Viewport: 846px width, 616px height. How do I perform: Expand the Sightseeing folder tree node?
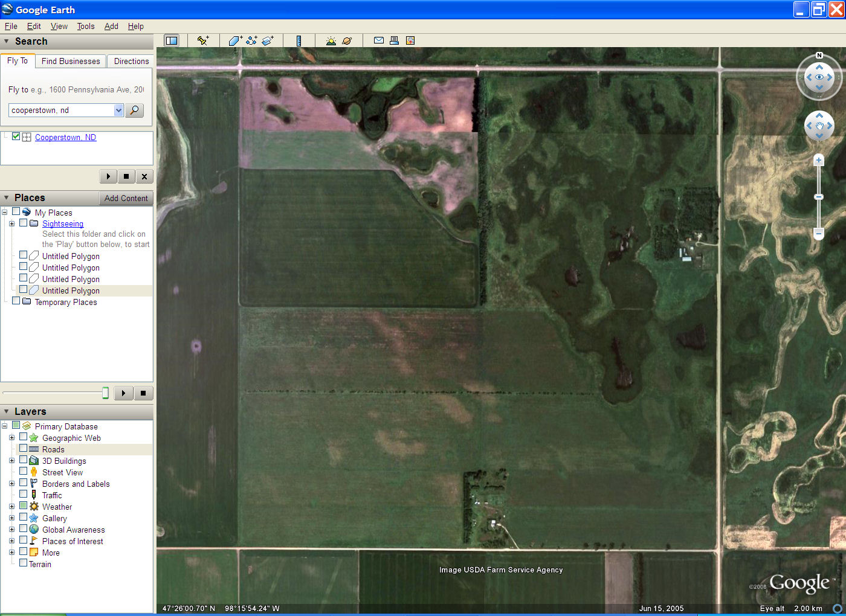[x=11, y=223]
